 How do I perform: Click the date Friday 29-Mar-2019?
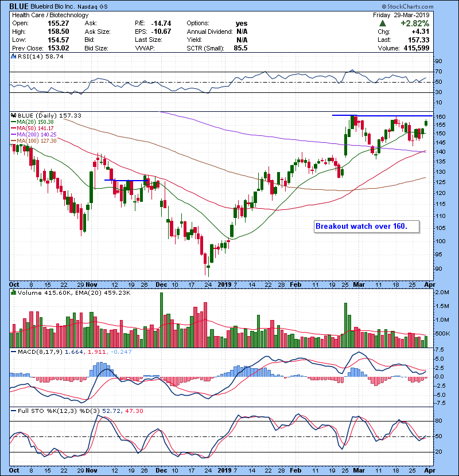coord(401,15)
